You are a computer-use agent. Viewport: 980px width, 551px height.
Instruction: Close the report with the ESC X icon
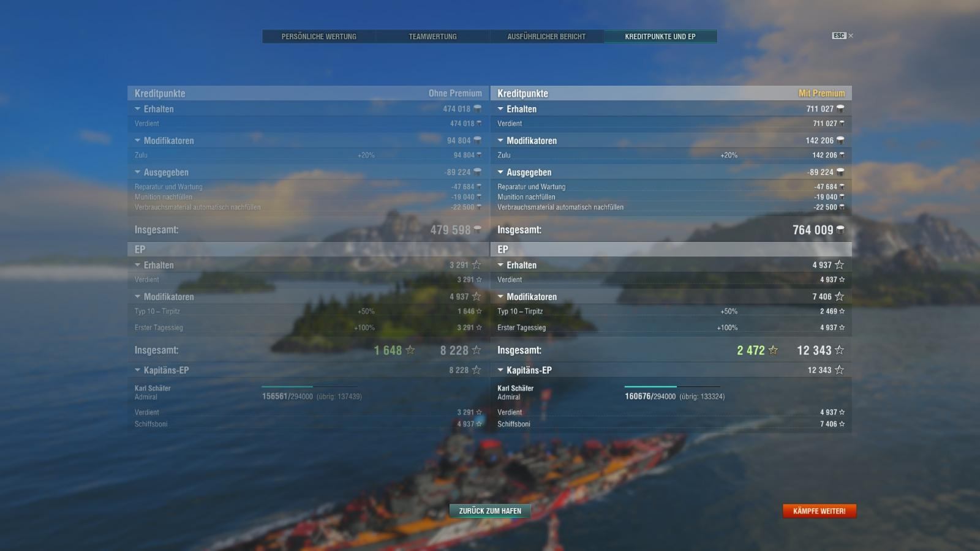843,36
